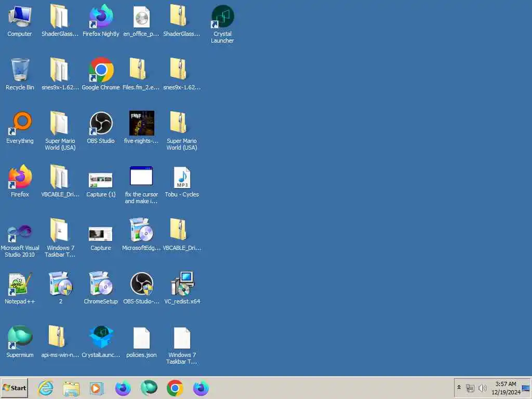532x399 pixels.
Task: Click the 3:57 AM taskbar clock
Action: tap(506, 388)
